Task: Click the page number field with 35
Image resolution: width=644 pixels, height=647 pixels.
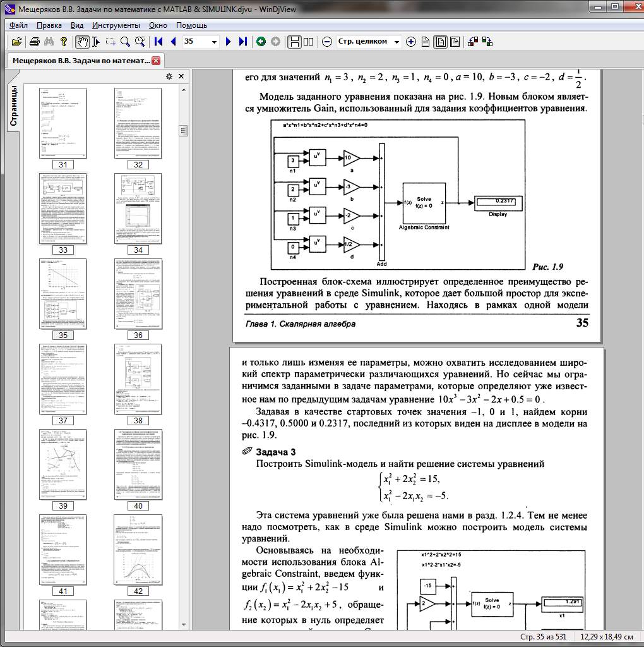Action: point(196,42)
